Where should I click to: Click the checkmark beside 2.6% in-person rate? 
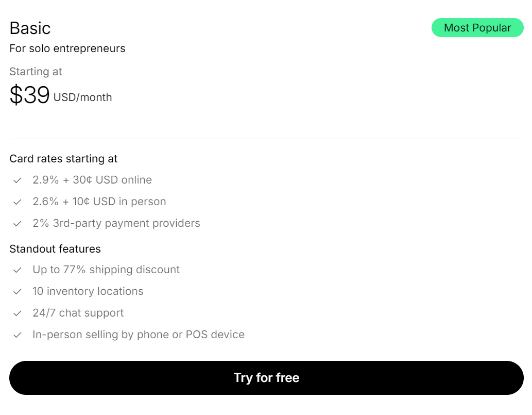pyautogui.click(x=17, y=202)
